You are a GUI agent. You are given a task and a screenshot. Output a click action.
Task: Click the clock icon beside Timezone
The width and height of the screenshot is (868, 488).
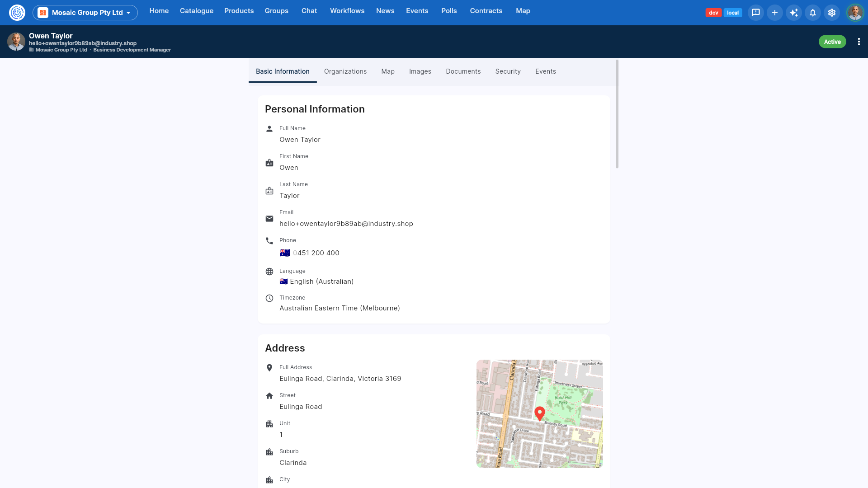[x=269, y=298]
